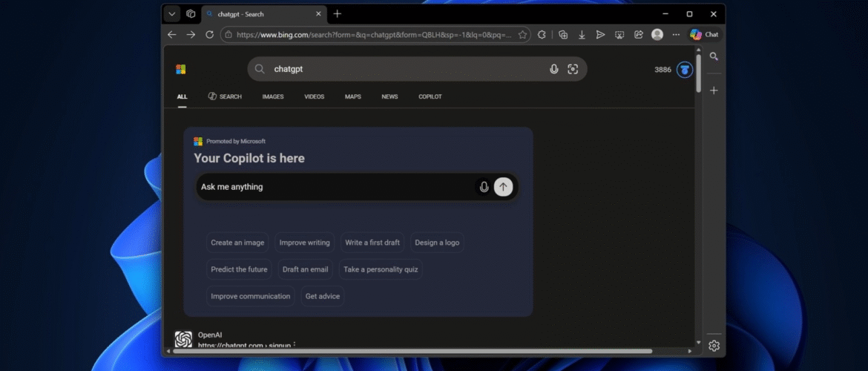Click the OpenAI logo in search result

tap(183, 339)
